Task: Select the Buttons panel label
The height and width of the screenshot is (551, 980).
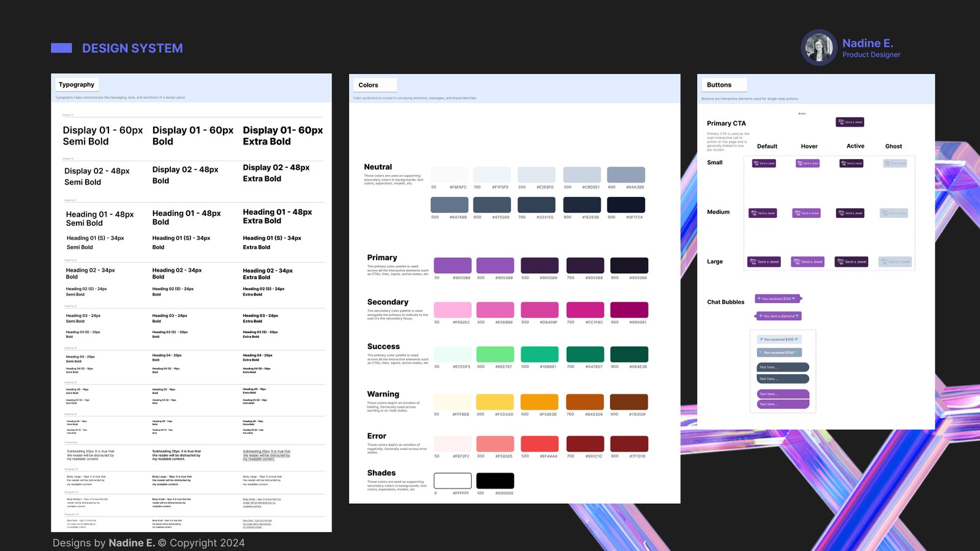Action: 724,85
